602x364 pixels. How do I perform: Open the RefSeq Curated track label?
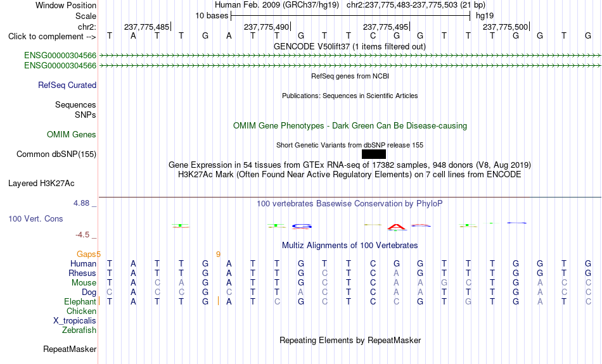tap(67, 85)
